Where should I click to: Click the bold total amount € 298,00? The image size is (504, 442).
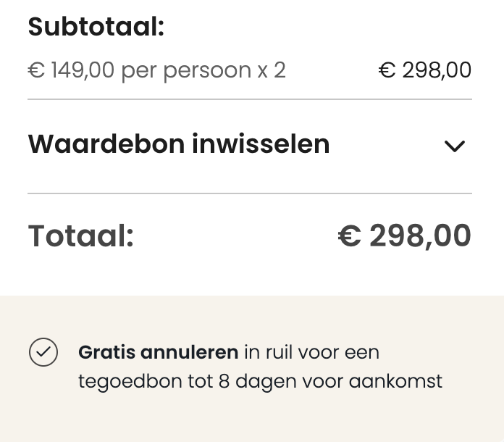coord(405,236)
